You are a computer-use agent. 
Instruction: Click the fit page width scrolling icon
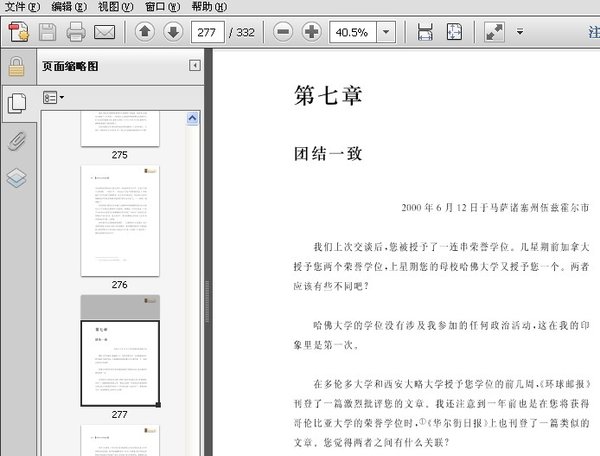425,32
